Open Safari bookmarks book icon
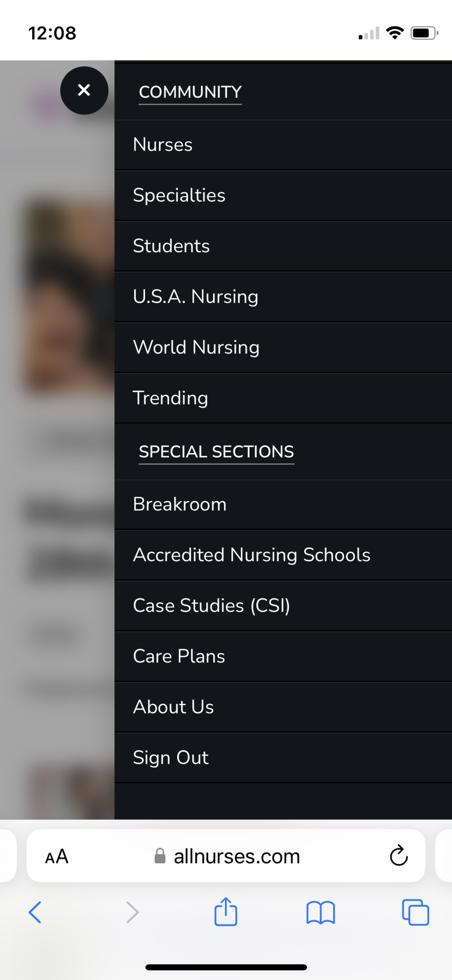 pyautogui.click(x=320, y=912)
